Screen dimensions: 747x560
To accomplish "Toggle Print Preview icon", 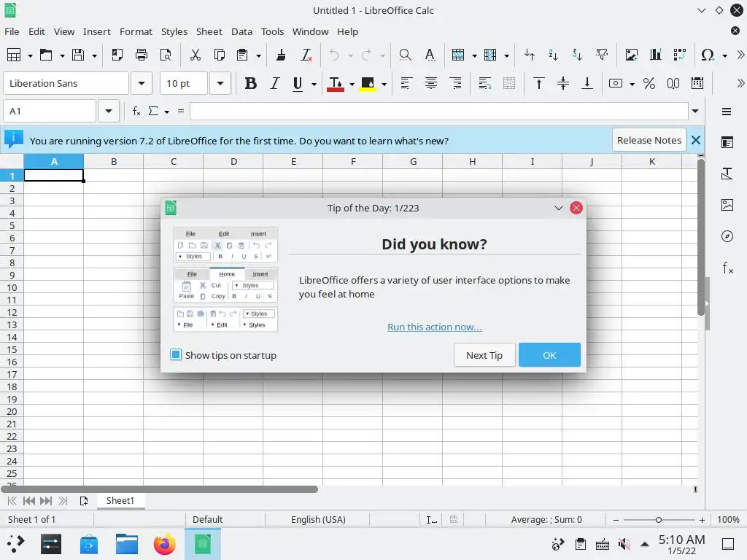I will tap(166, 55).
